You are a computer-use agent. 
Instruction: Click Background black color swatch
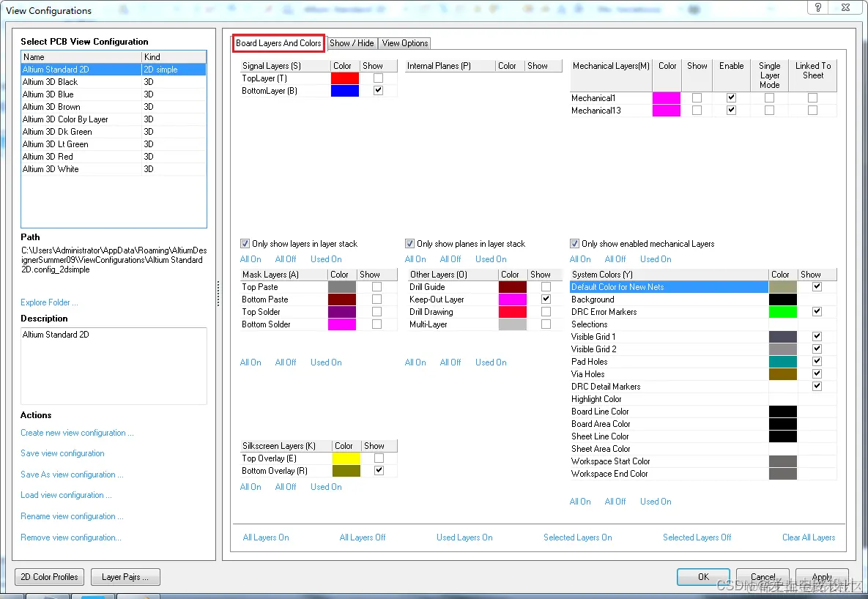tap(783, 299)
